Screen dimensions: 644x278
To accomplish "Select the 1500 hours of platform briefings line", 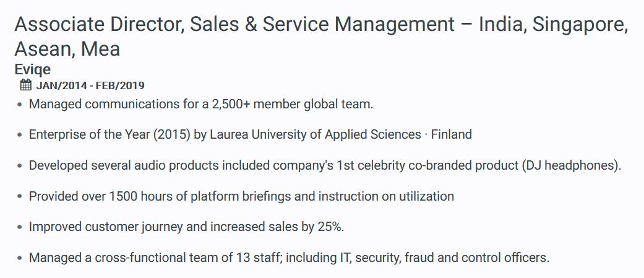I will (x=241, y=196).
